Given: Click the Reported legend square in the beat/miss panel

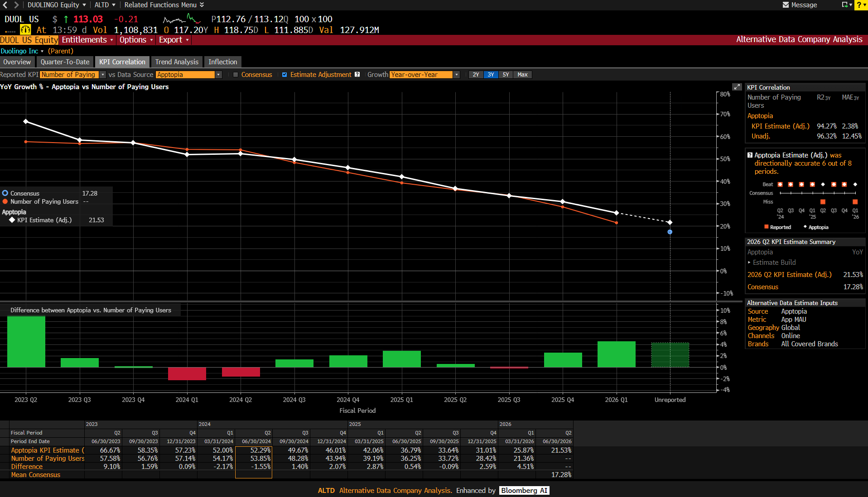Looking at the screenshot, I should coord(767,227).
